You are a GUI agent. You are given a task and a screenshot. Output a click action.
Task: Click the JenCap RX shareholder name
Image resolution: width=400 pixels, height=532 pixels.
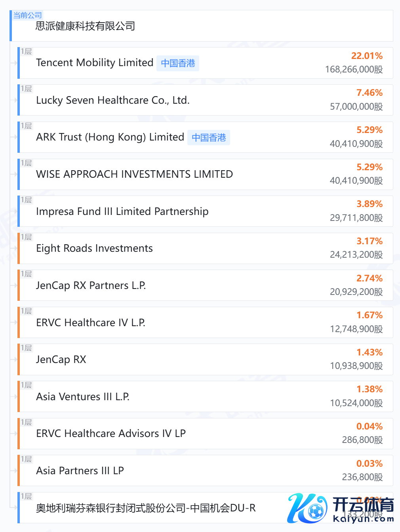[61, 359]
